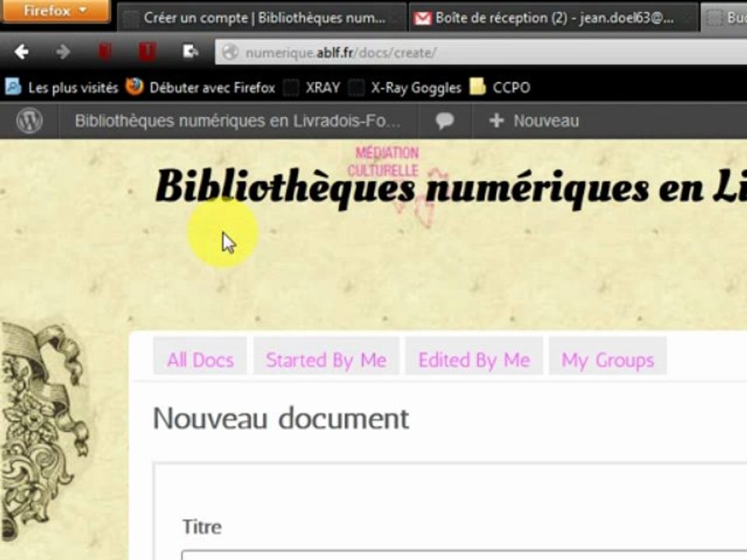Click the Firefox icon in the bookmarks bar
747x560 pixels.
[x=135, y=86]
